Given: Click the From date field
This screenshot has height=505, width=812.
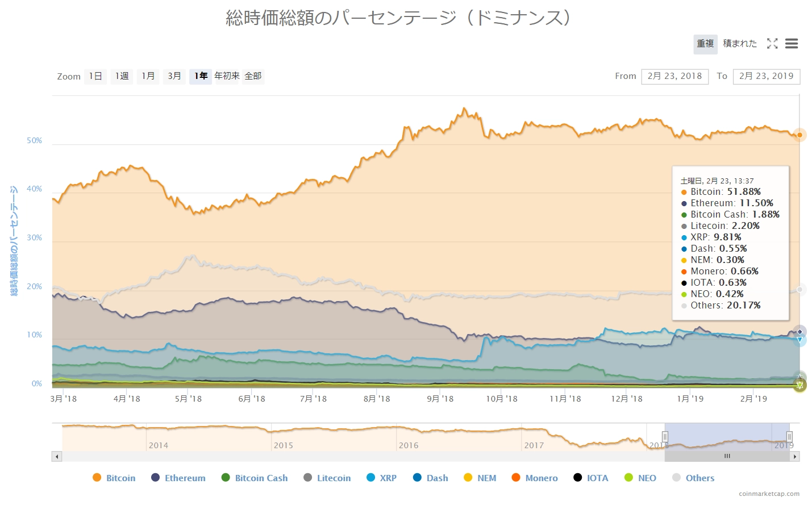Looking at the screenshot, I should (674, 76).
